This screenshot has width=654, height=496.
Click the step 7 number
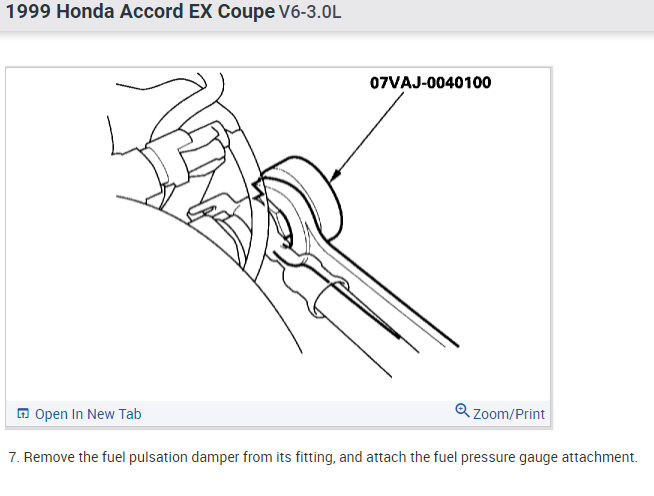(13, 458)
